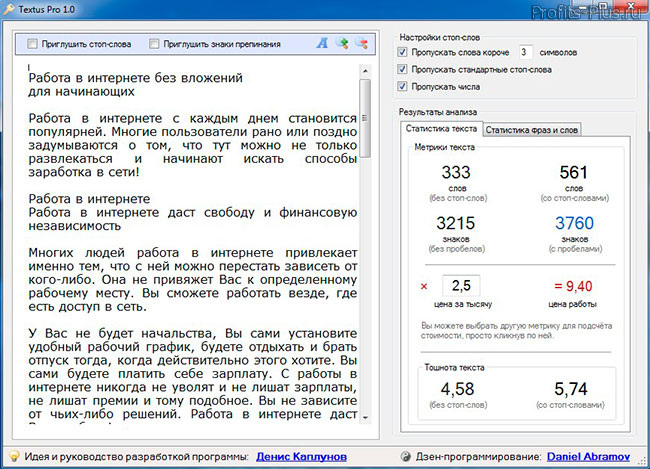
Task: Click the = 9,40 work price value
Action: click(573, 286)
